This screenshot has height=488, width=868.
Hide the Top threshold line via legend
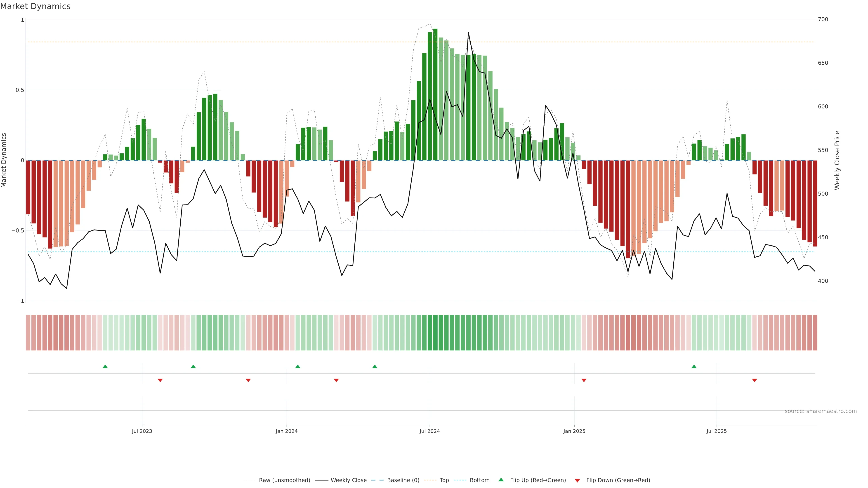pos(444,480)
